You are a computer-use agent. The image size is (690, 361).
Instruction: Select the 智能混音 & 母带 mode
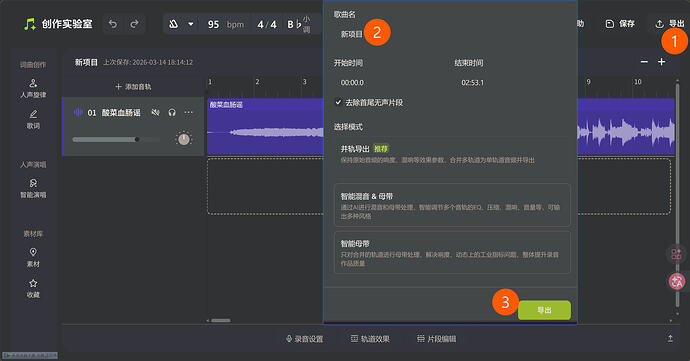click(x=452, y=205)
